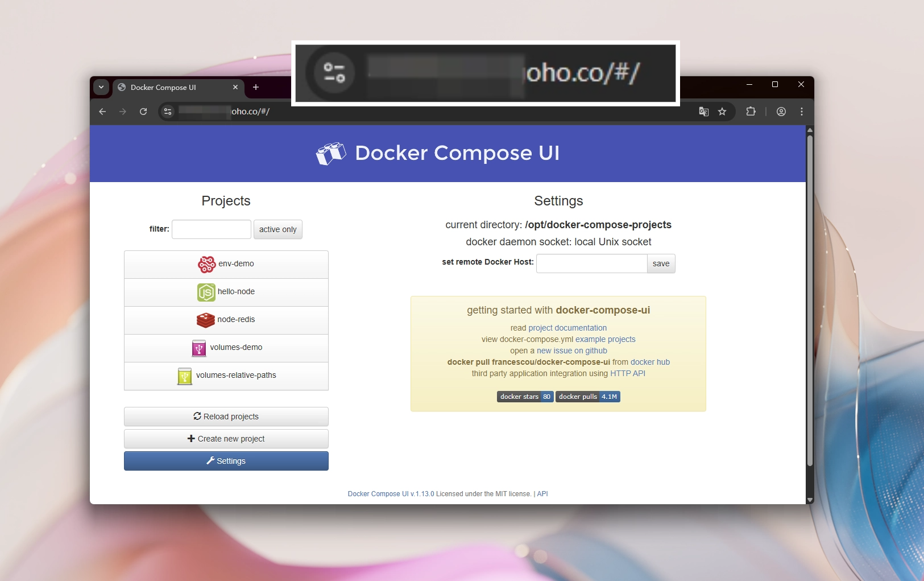The height and width of the screenshot is (581, 924).
Task: Click the Docker Compose UI logo
Action: tap(331, 153)
